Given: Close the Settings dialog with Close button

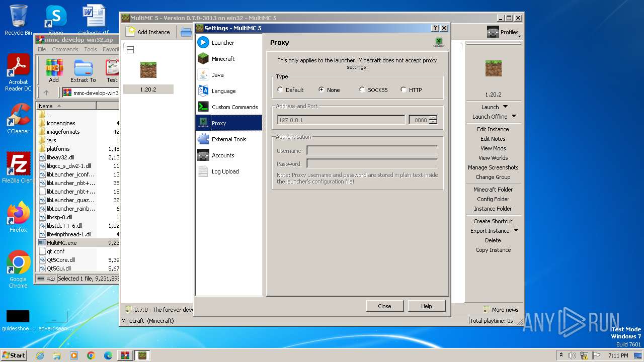Looking at the screenshot, I should [384, 306].
